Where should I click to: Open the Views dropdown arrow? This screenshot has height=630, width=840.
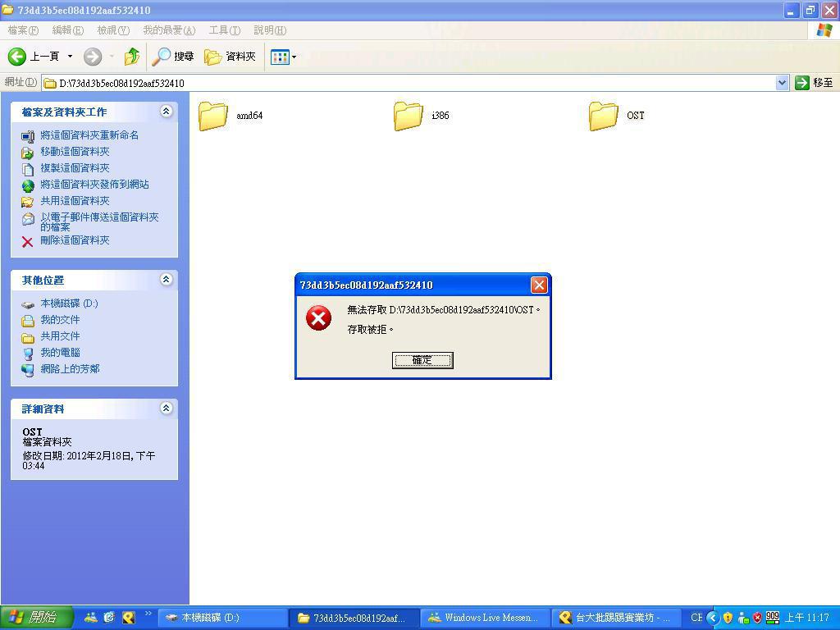[294, 57]
